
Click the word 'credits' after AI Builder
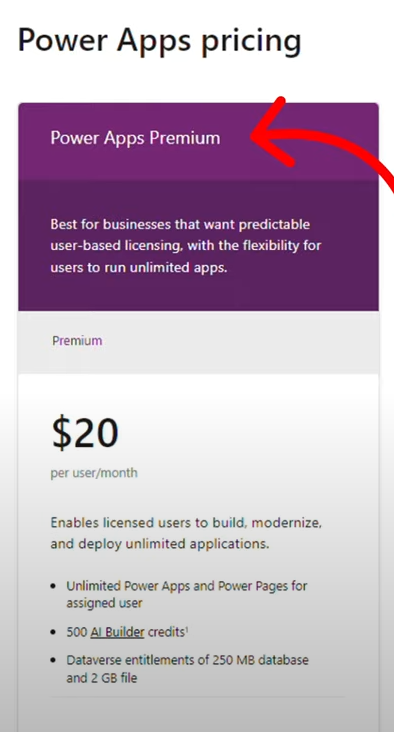[x=165, y=633]
